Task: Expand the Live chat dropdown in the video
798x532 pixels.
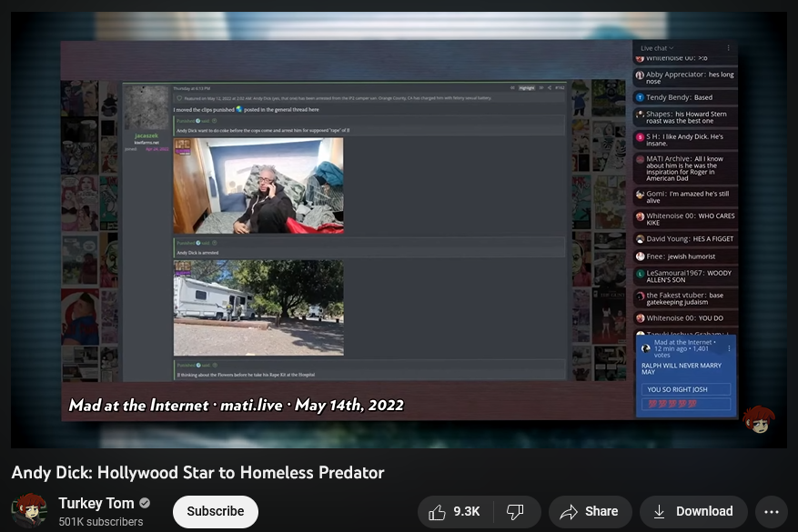Action: click(657, 48)
